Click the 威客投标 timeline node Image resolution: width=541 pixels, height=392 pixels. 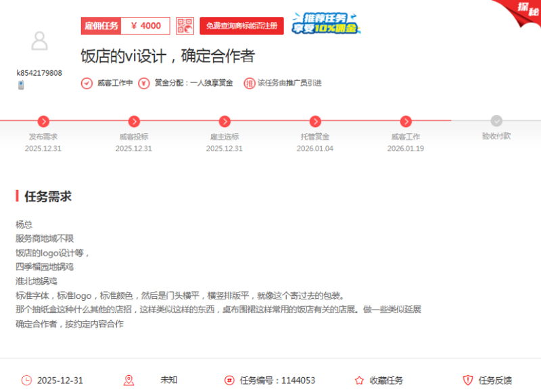click(x=134, y=122)
